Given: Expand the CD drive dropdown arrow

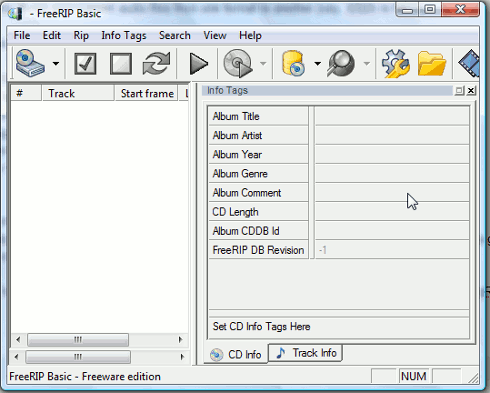Looking at the screenshot, I should tap(56, 63).
